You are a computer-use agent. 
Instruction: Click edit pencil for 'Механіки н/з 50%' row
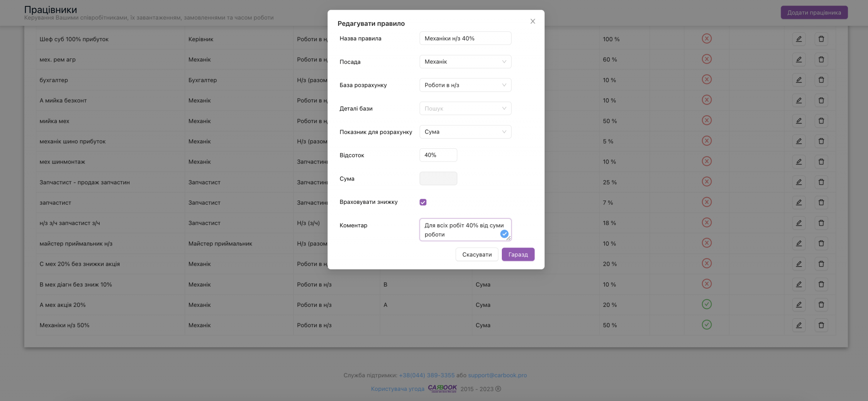coord(798,325)
